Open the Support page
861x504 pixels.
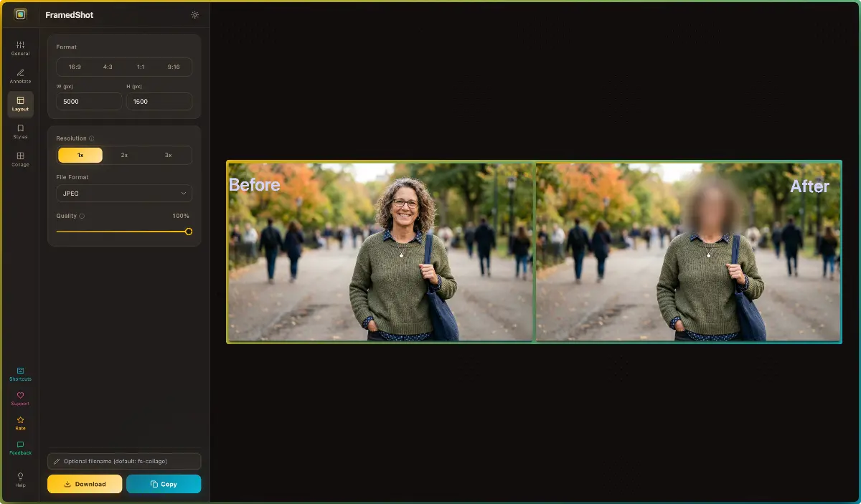[19, 398]
